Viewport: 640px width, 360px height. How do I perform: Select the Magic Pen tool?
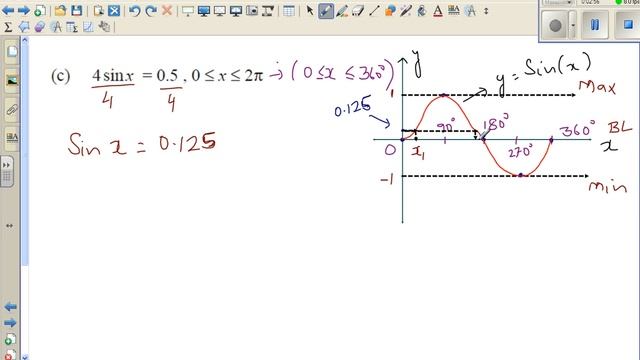tap(406, 11)
